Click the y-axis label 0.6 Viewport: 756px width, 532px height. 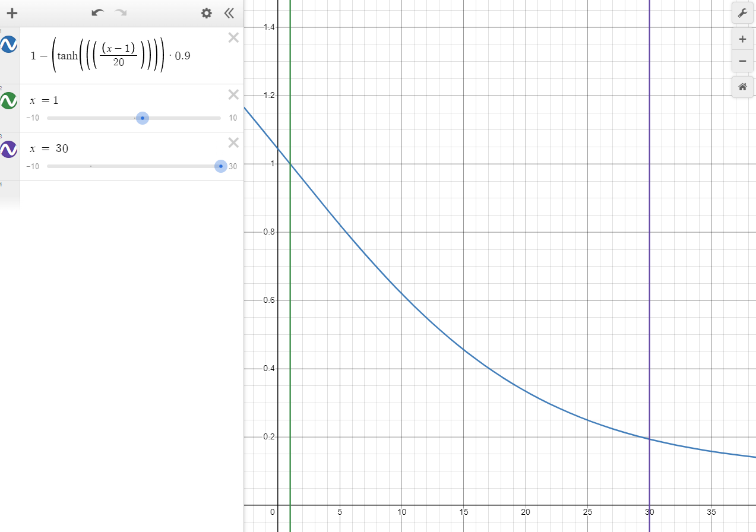(269, 300)
